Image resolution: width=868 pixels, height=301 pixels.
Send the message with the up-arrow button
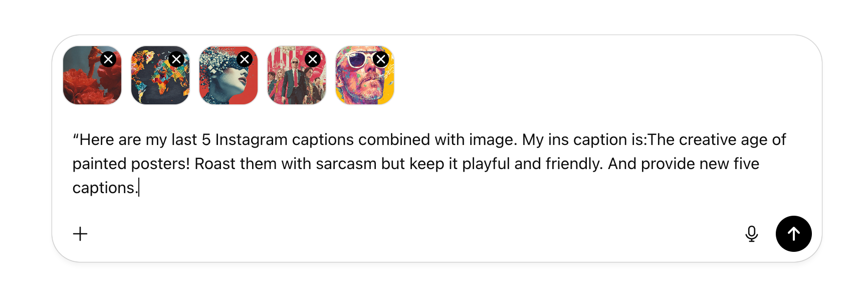click(793, 234)
